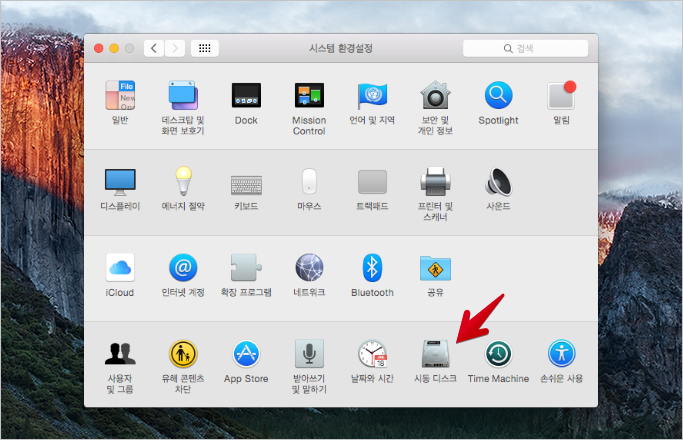
Task: Open 사운드 preferences
Action: pos(498,182)
